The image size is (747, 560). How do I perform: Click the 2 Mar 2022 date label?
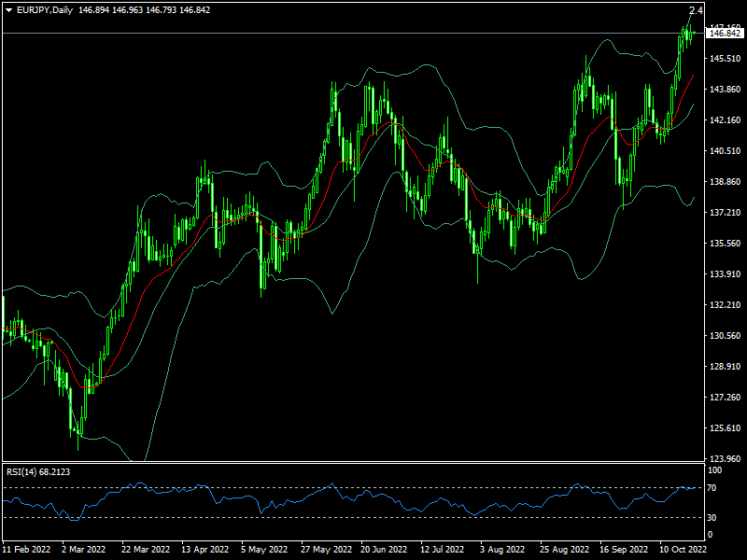pos(84,550)
